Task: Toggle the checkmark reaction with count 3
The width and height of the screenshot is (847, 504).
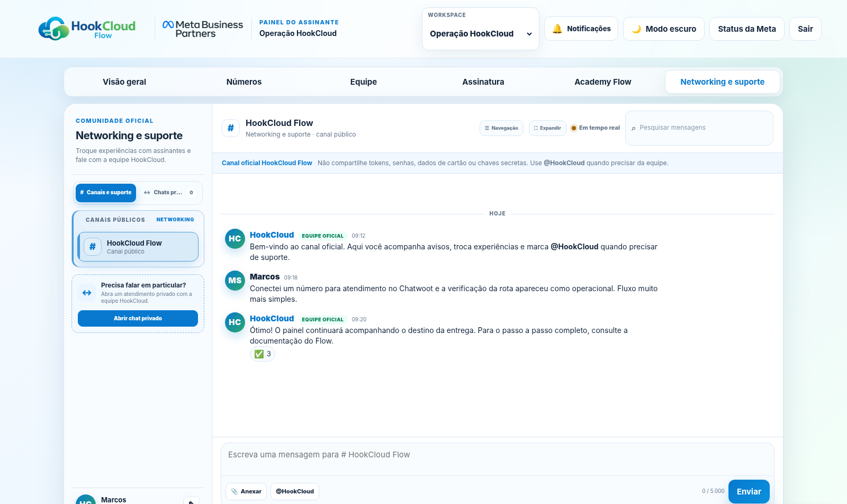Action: tap(263, 354)
